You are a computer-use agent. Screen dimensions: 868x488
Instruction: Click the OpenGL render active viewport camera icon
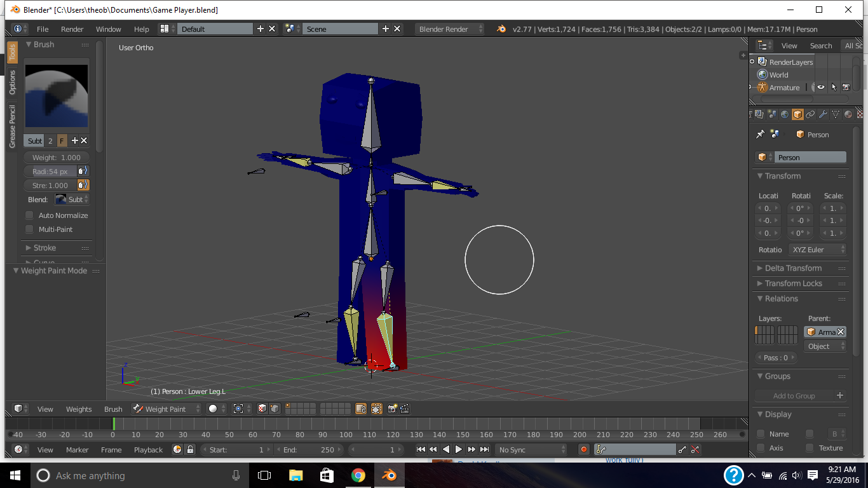point(392,409)
